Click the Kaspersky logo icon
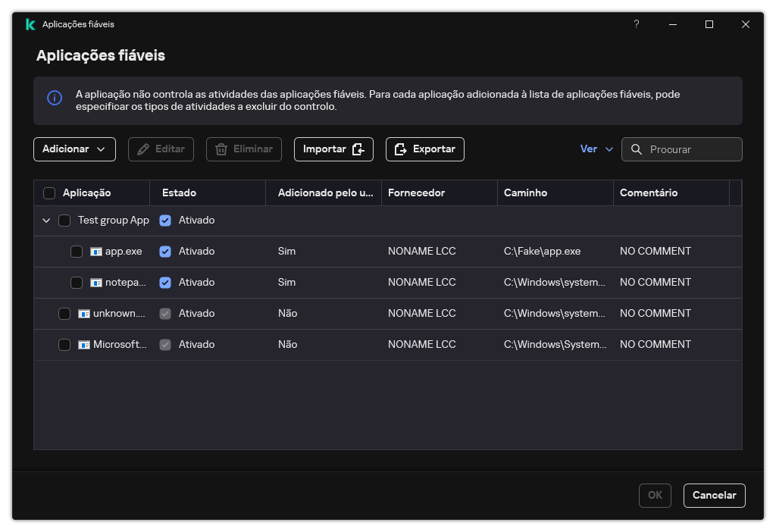 click(x=29, y=23)
